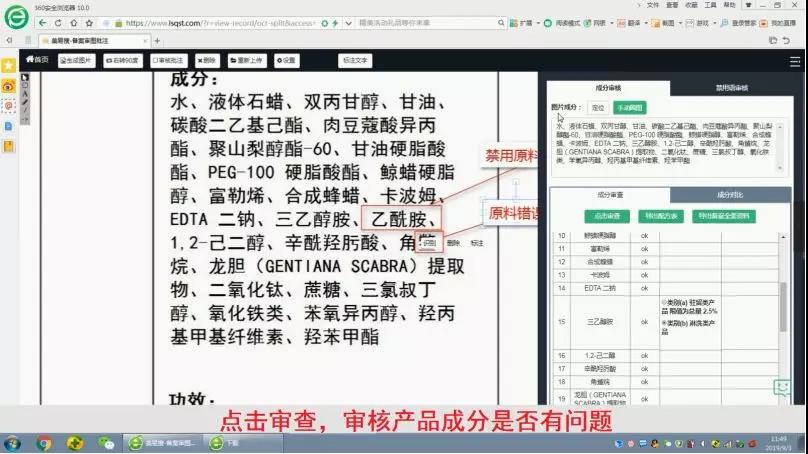Screen dimensions: 808x454
Task: Open 设置 settings in app toolbar
Action: (x=286, y=61)
